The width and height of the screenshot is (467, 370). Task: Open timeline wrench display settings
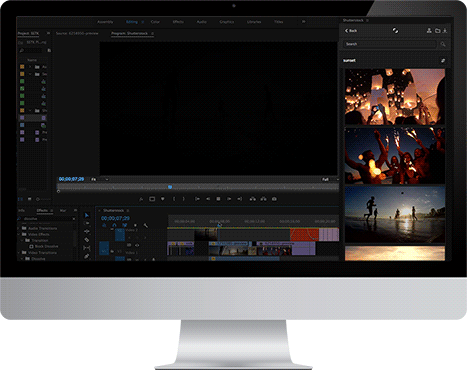146,226
